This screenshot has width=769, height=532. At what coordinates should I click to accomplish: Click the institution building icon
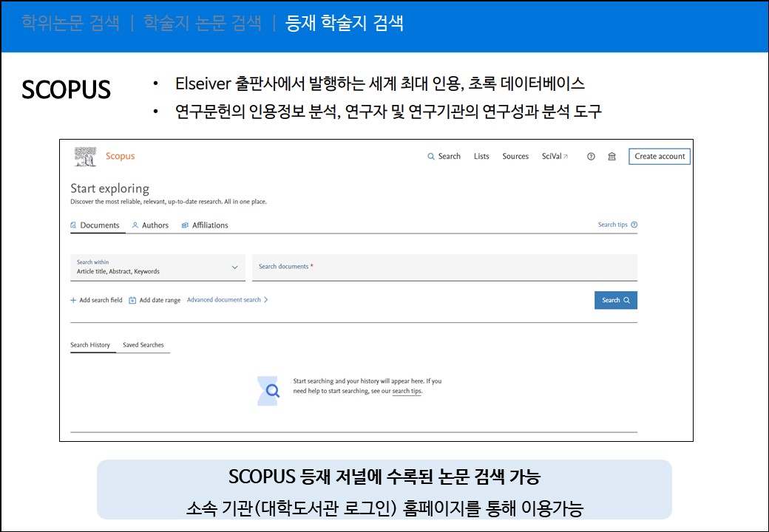pyautogui.click(x=612, y=157)
